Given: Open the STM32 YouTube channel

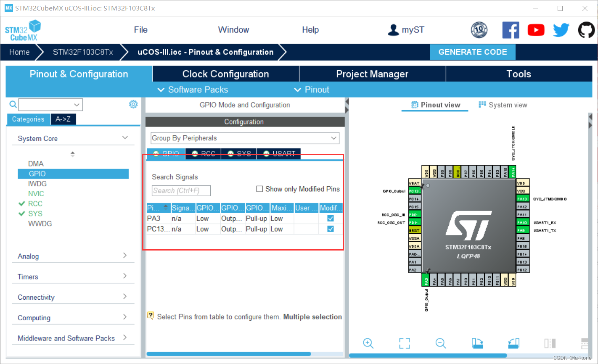Looking at the screenshot, I should pos(536,30).
